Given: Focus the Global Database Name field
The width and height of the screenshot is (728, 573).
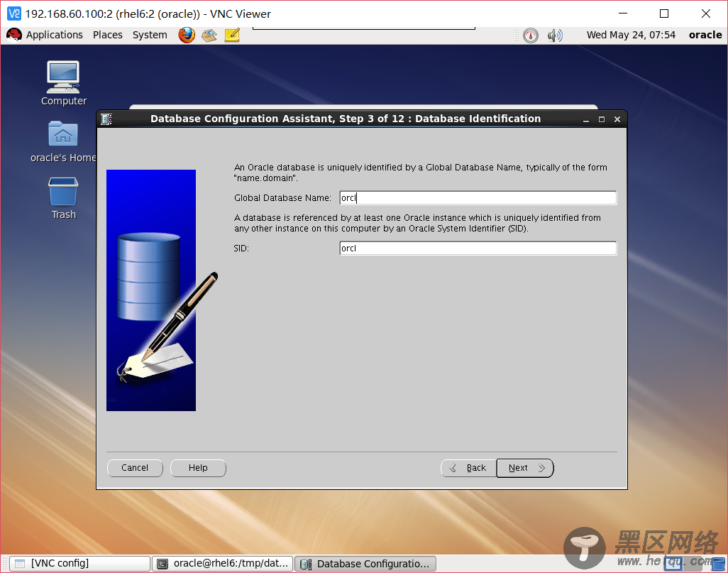Looking at the screenshot, I should pos(478,198).
